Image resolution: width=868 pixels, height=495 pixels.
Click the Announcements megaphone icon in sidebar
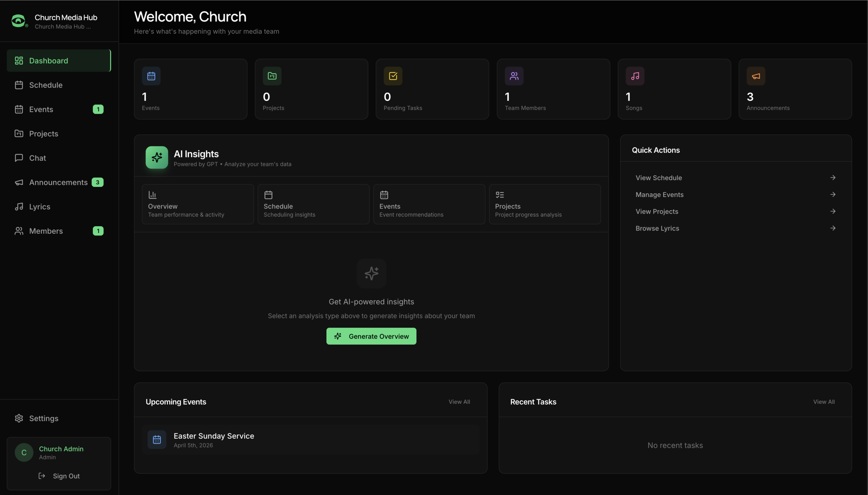click(19, 182)
